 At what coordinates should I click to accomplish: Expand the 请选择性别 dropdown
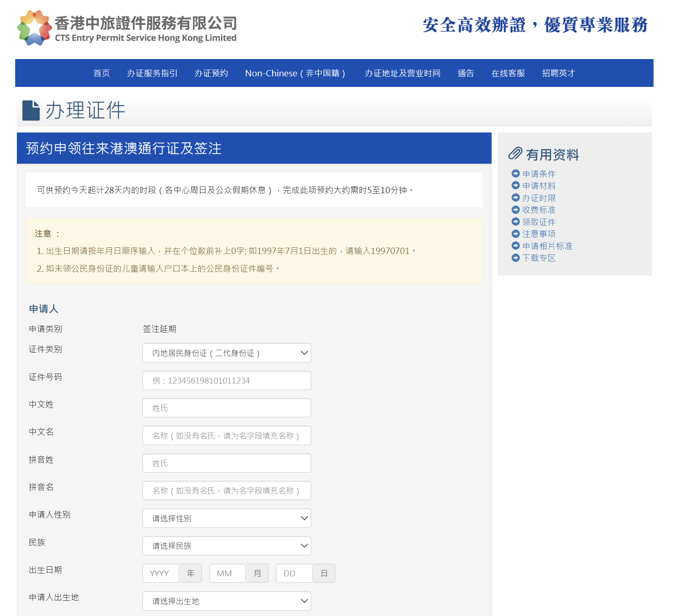tap(226, 518)
